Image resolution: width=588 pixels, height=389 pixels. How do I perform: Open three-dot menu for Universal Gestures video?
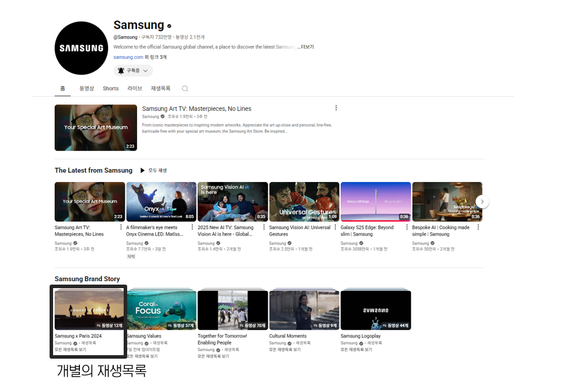335,227
